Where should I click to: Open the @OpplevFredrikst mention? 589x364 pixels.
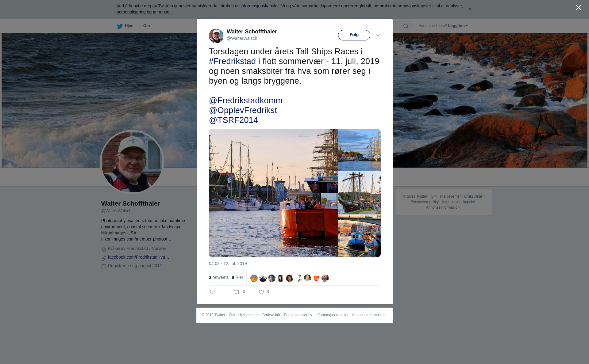point(243,110)
